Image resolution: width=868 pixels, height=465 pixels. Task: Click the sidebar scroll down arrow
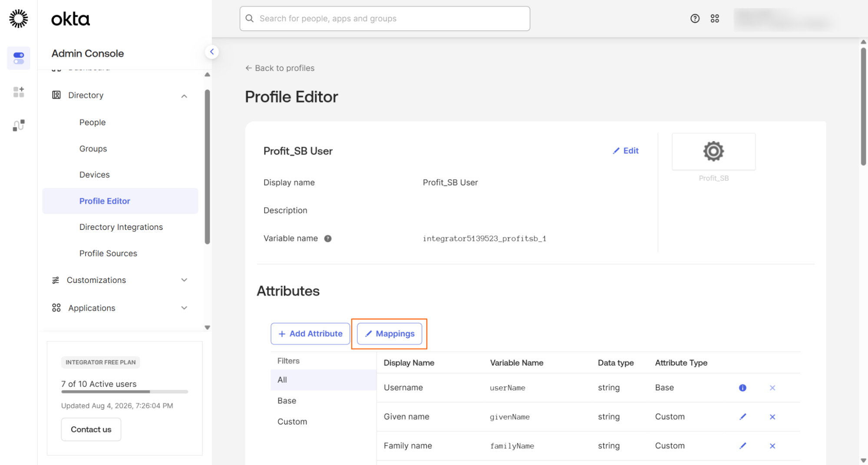coord(207,328)
